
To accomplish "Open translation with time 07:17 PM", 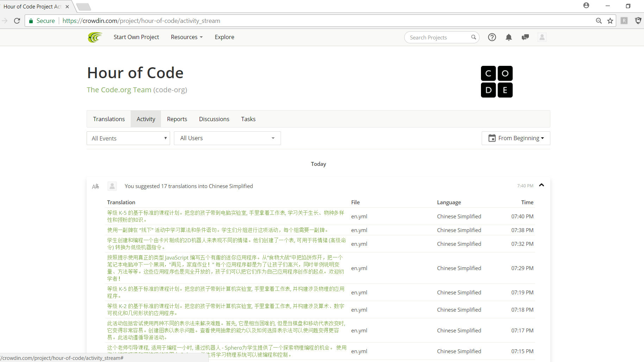I will pos(226,330).
